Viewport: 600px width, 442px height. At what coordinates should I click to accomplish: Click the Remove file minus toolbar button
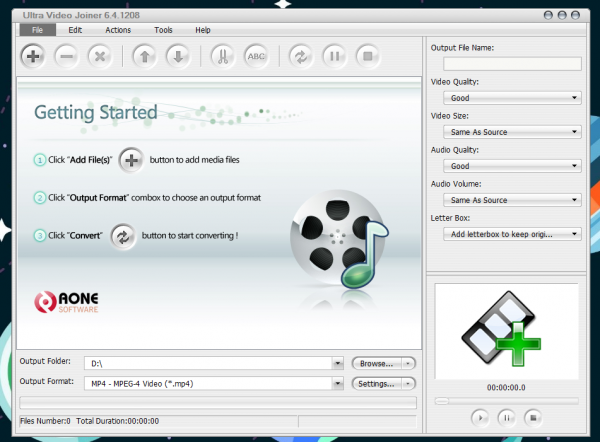tap(66, 56)
